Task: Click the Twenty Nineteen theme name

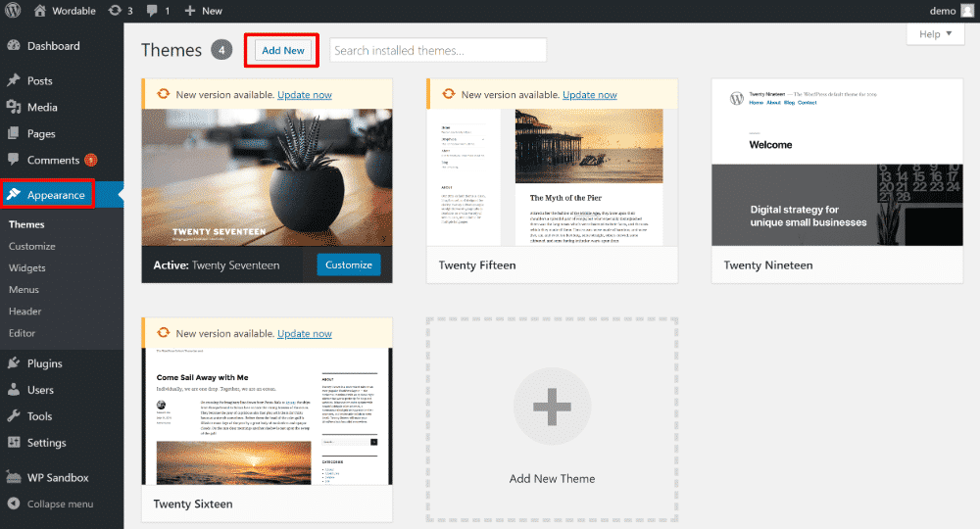Action: click(x=768, y=264)
